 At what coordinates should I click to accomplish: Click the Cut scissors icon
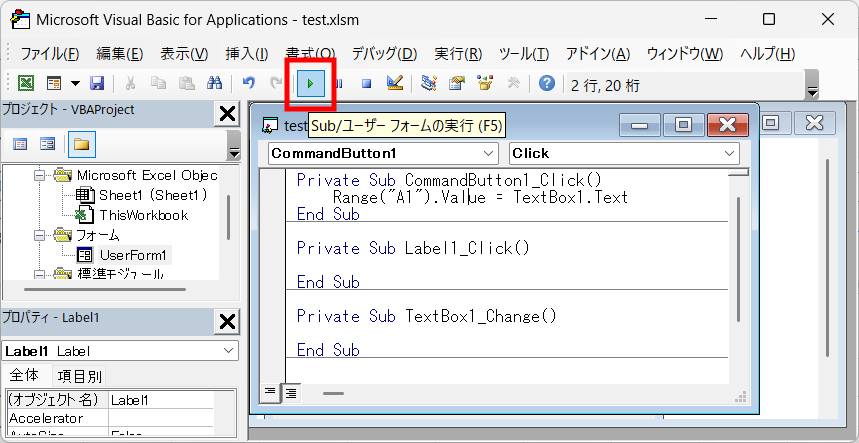(130, 83)
